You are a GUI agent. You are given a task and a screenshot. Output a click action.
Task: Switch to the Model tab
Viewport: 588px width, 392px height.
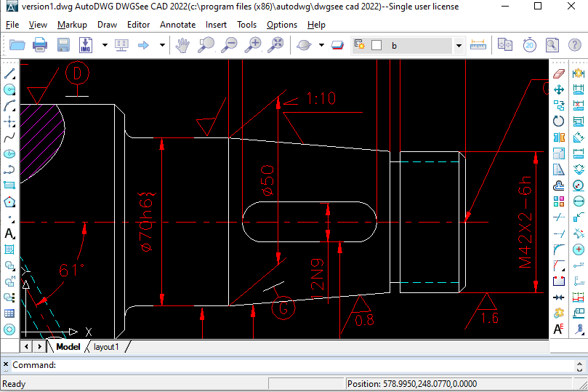click(x=68, y=347)
